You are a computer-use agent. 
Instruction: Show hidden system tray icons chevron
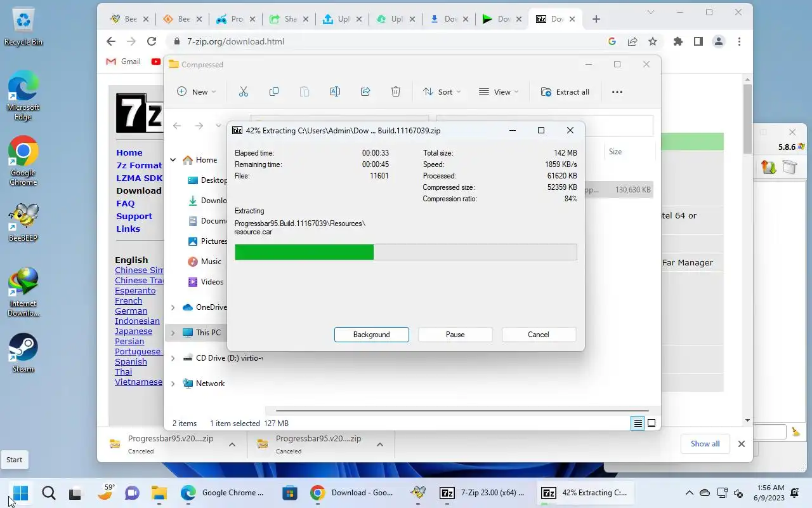click(x=689, y=493)
